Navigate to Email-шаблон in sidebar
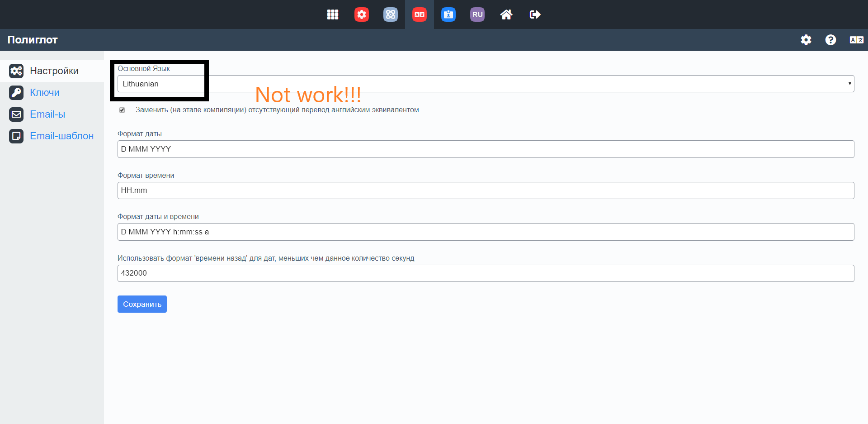This screenshot has width=868, height=424. pos(61,136)
